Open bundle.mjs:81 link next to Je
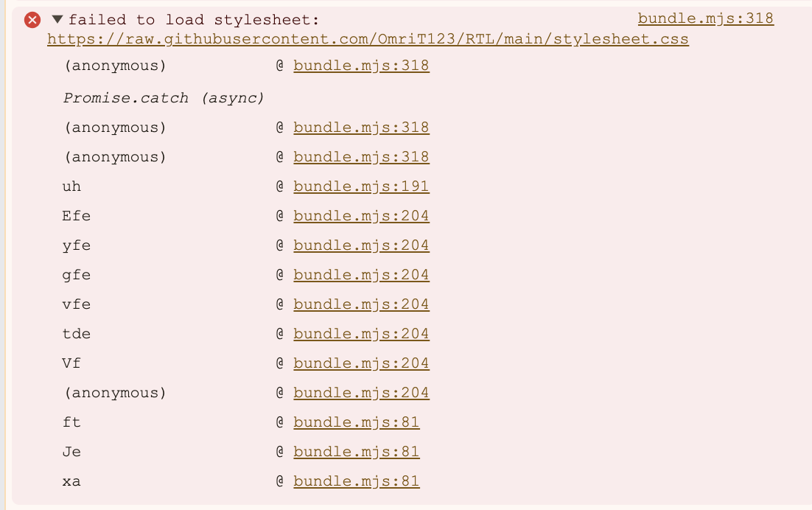 (357, 452)
